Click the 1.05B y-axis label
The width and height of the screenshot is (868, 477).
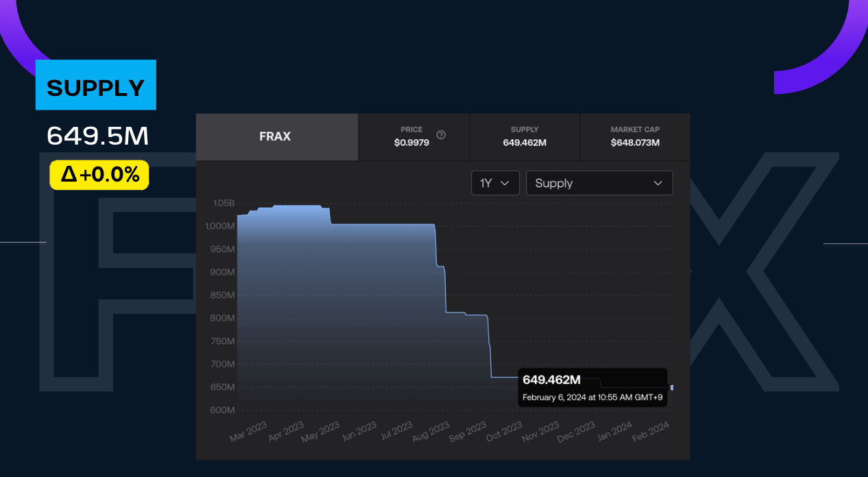pyautogui.click(x=225, y=203)
